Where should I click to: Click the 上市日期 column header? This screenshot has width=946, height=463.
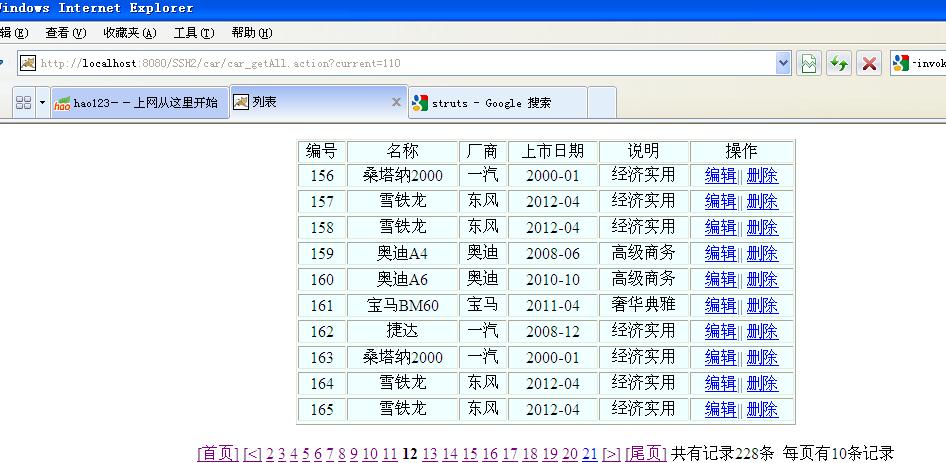[x=553, y=151]
